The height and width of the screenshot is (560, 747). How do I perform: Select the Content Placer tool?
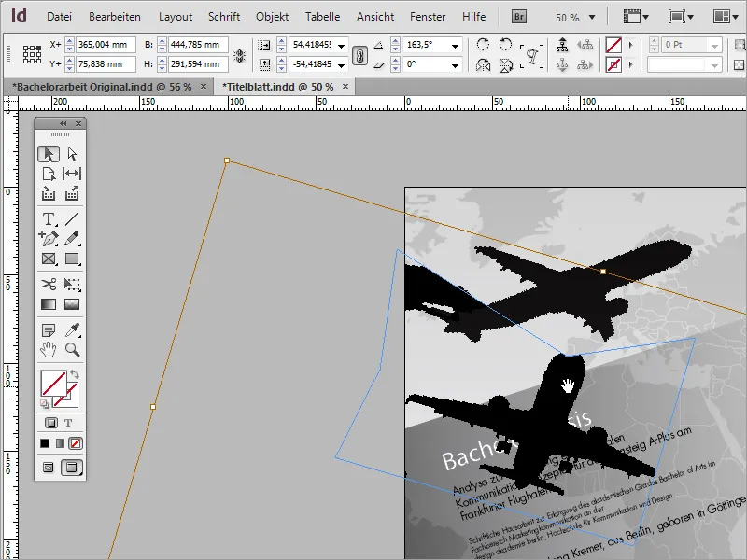[x=72, y=193]
